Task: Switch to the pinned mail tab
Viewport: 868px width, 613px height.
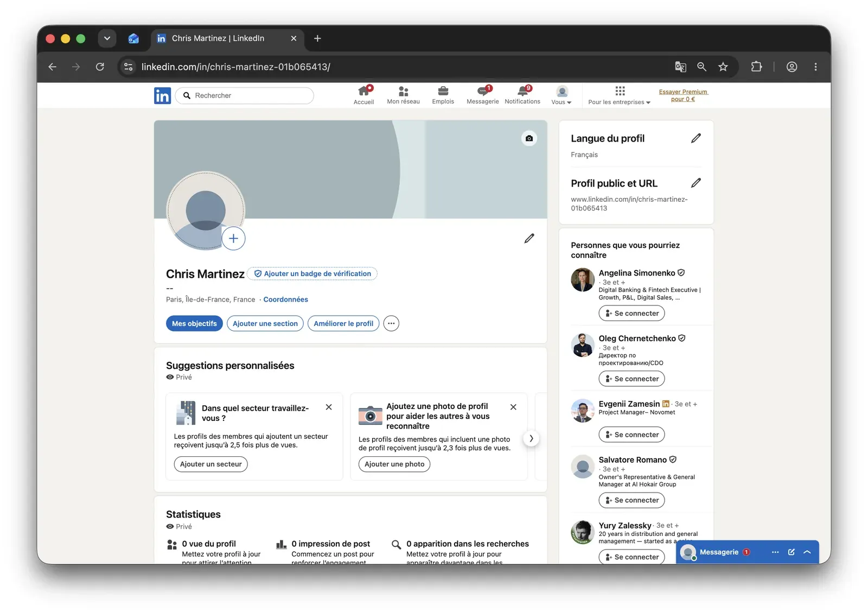Action: point(133,39)
